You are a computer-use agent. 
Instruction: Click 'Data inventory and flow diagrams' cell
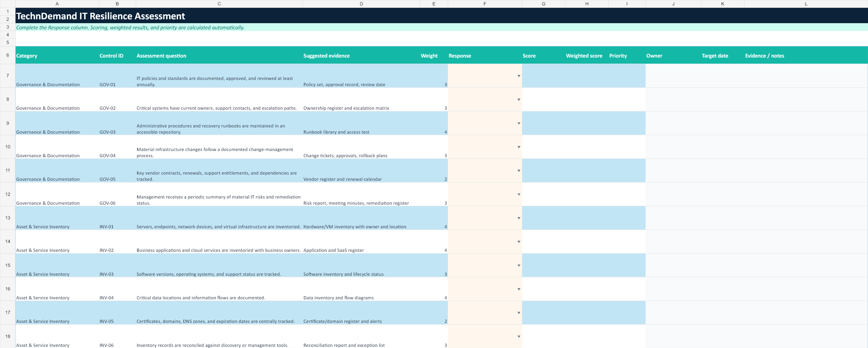[x=361, y=289]
